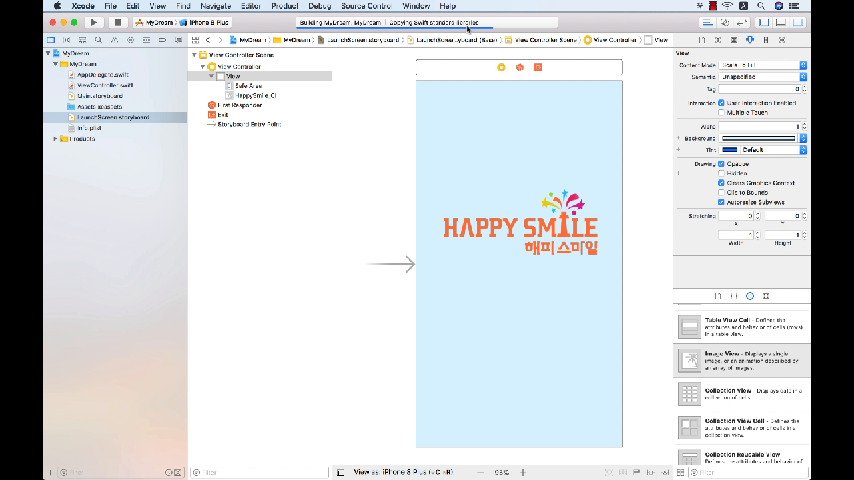Show the Object library tab
The image size is (854, 480).
[x=750, y=296]
